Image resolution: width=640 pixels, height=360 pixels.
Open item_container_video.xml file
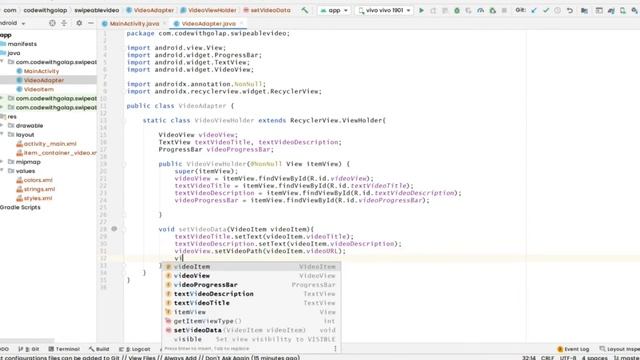tap(56, 153)
